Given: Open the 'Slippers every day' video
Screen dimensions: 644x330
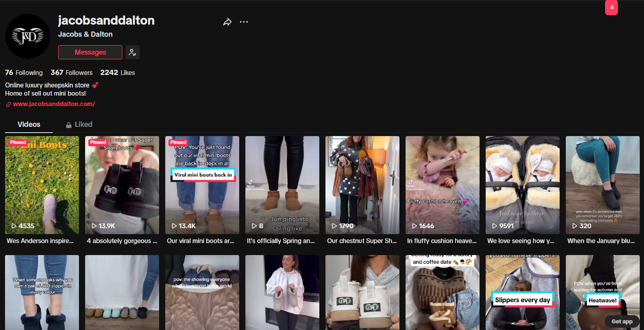Looking at the screenshot, I should pyautogui.click(x=522, y=293).
